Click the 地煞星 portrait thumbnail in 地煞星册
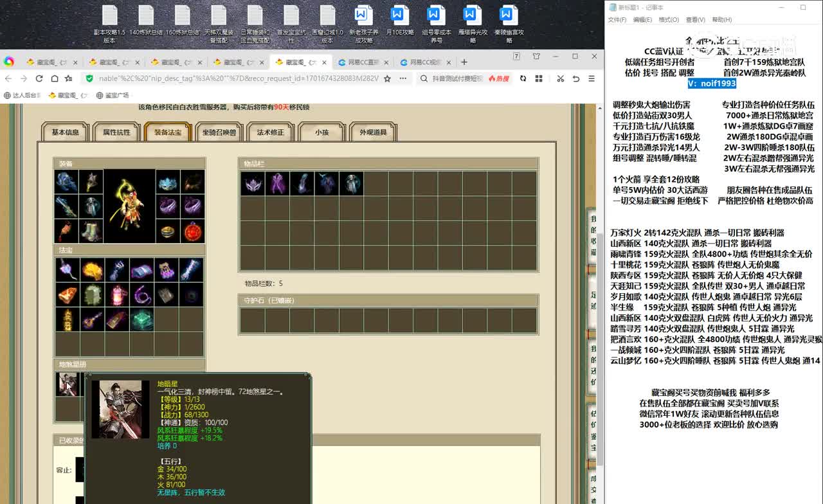The height and width of the screenshot is (504, 823). 68,384
